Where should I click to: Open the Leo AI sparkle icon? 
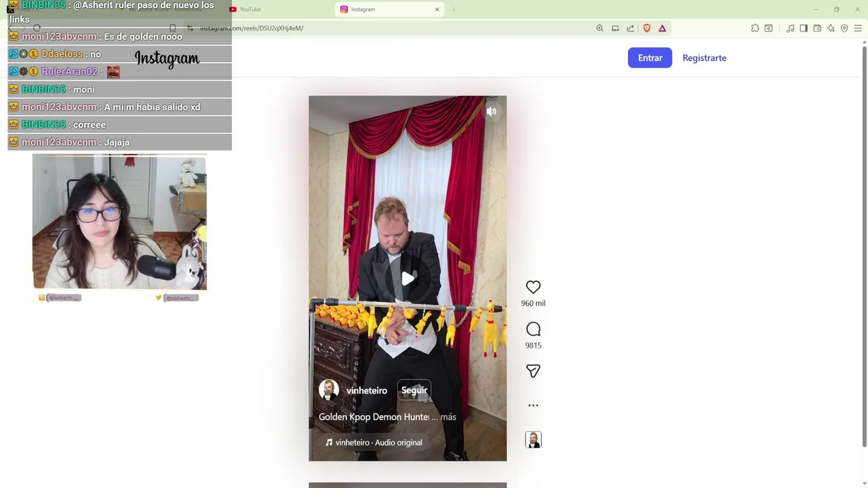pos(831,28)
